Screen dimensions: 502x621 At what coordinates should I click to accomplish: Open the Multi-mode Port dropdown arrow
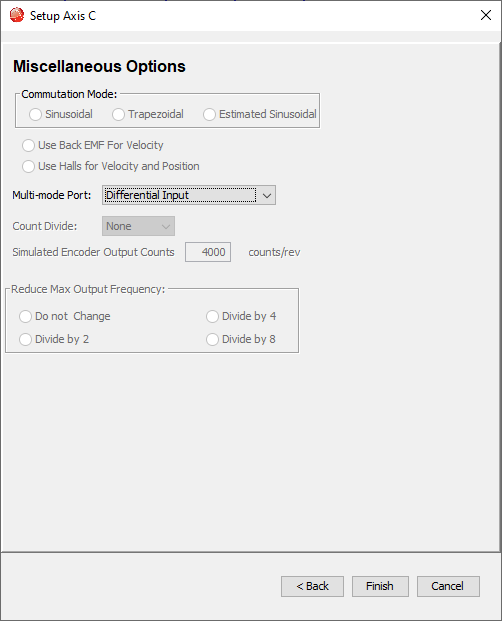point(267,195)
